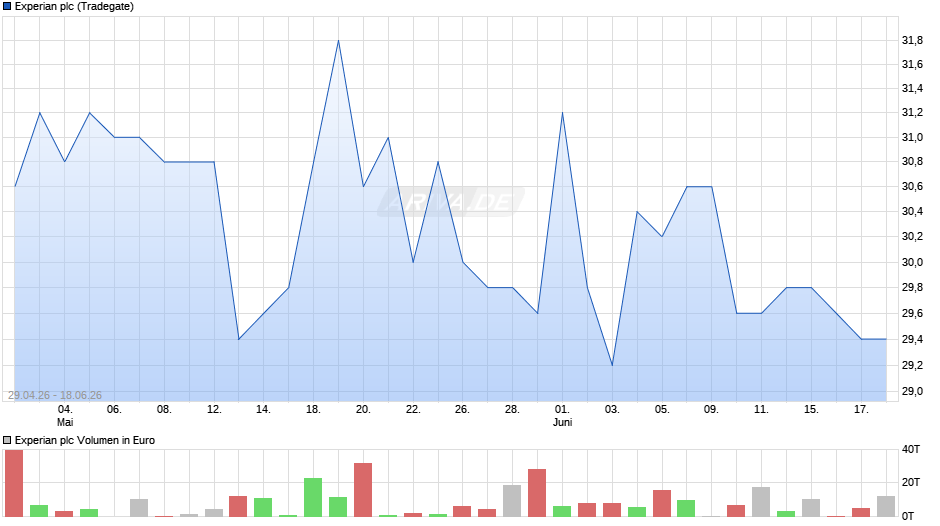Click the 30,4 price axis label
The width and height of the screenshot is (940, 526).
[912, 211]
